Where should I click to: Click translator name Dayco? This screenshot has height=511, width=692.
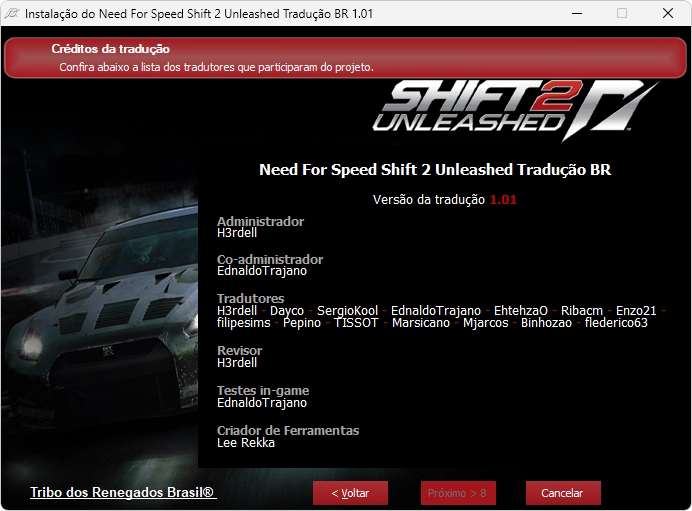coord(287,311)
